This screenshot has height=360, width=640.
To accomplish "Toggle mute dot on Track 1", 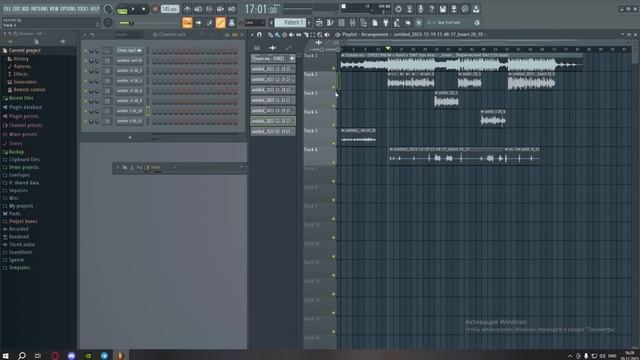I will [x=333, y=68].
